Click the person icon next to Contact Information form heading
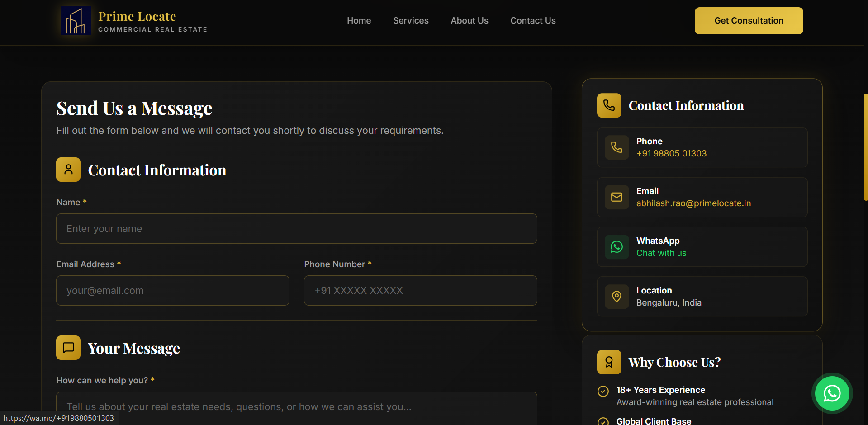 click(x=68, y=170)
